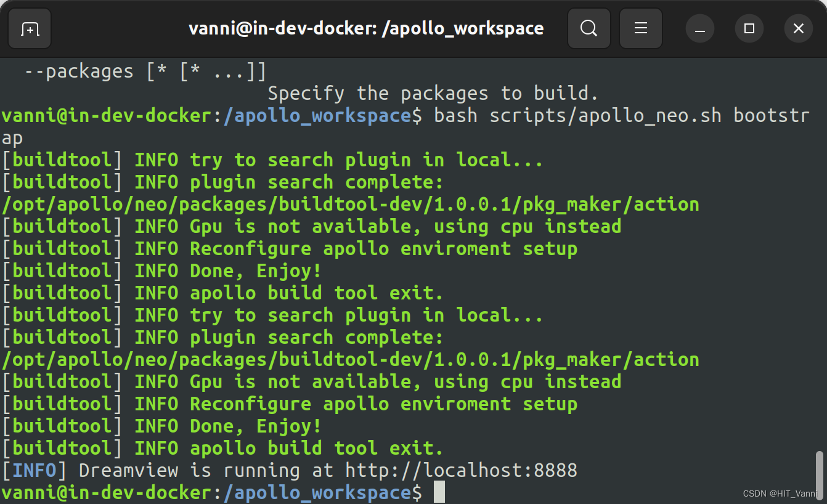Open the hamburger menu
This screenshot has width=827, height=504.
[x=641, y=28]
